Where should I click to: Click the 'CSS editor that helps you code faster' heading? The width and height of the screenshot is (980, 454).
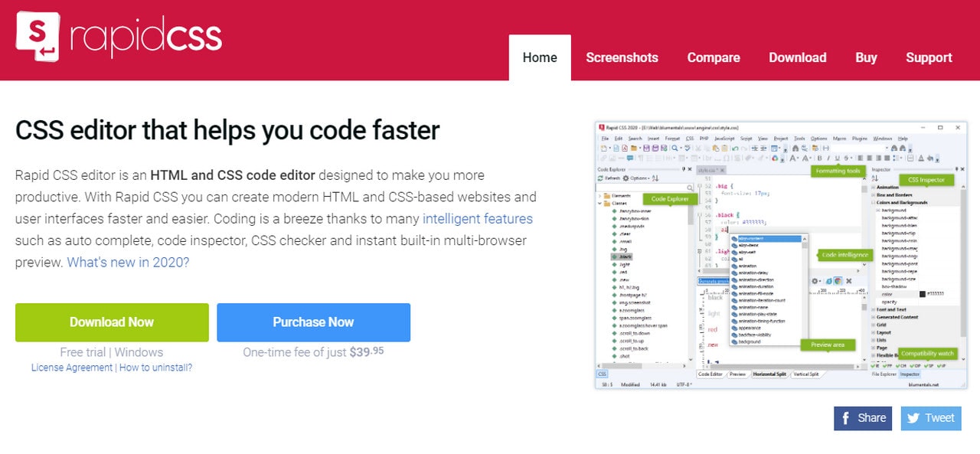227,130
